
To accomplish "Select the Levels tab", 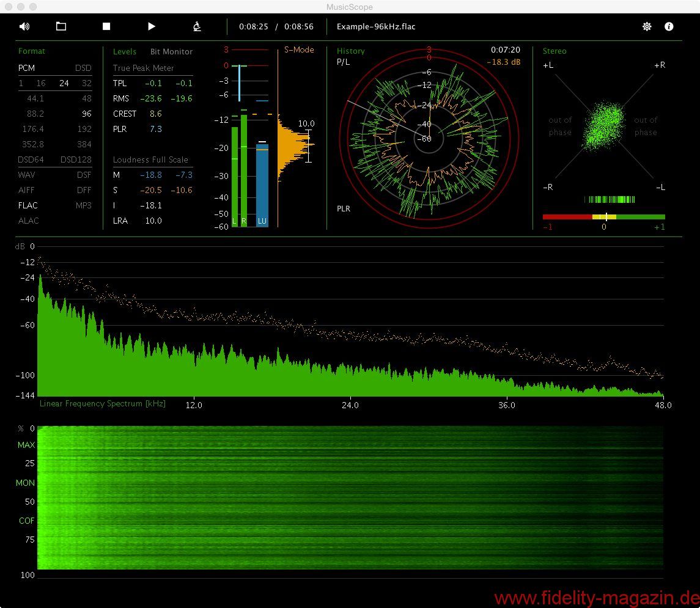I will tap(125, 52).
